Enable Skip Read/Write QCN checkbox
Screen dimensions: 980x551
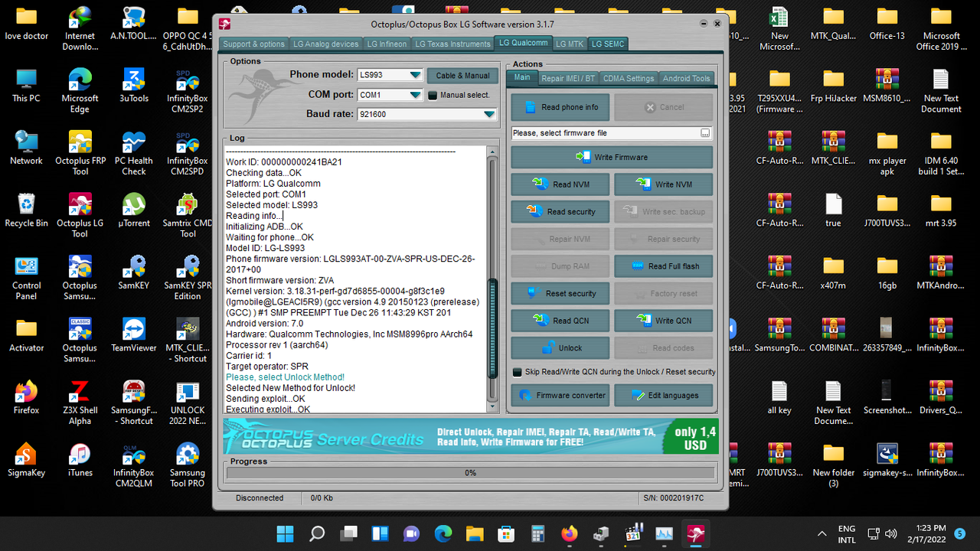pos(517,372)
